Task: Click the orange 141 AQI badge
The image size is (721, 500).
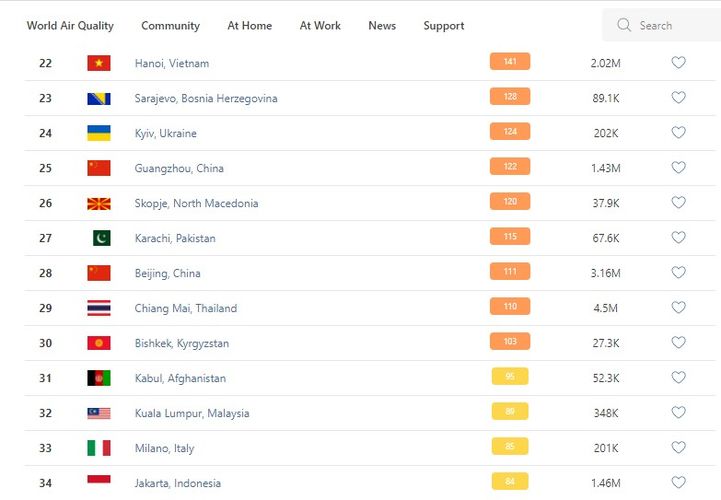Action: 510,62
